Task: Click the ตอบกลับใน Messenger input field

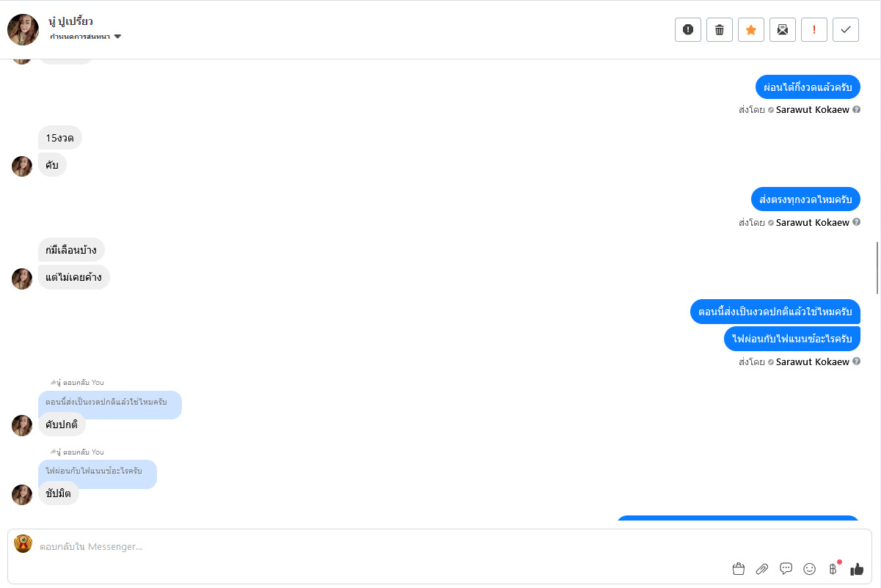Action: point(367,546)
